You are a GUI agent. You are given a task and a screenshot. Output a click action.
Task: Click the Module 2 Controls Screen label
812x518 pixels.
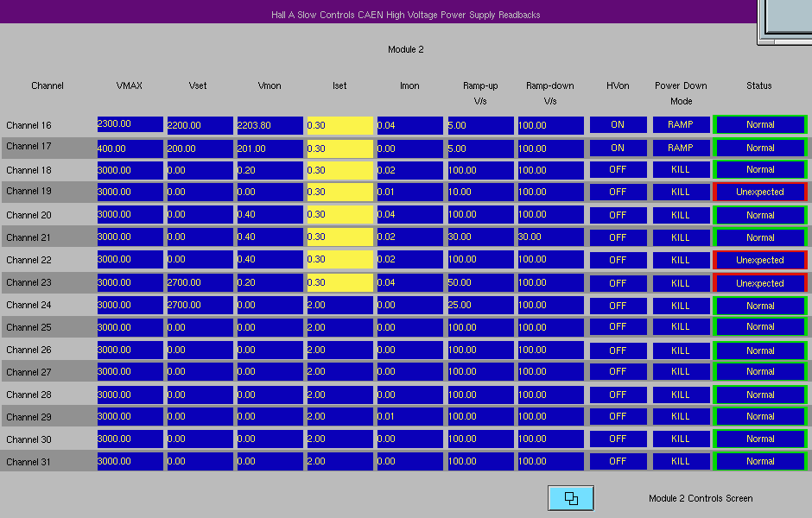(701, 498)
